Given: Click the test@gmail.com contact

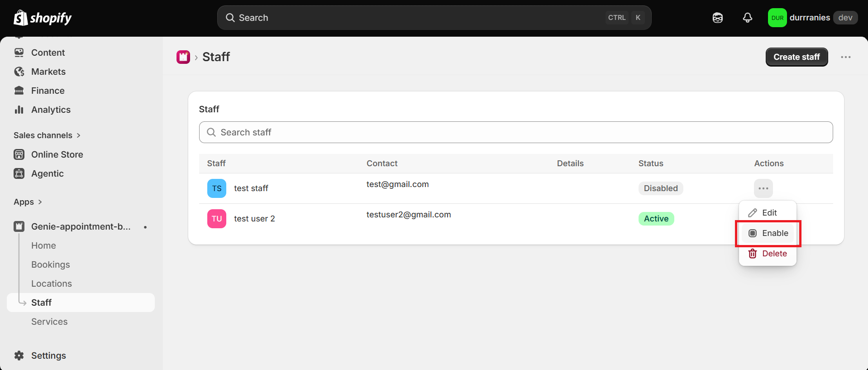Looking at the screenshot, I should [x=397, y=184].
